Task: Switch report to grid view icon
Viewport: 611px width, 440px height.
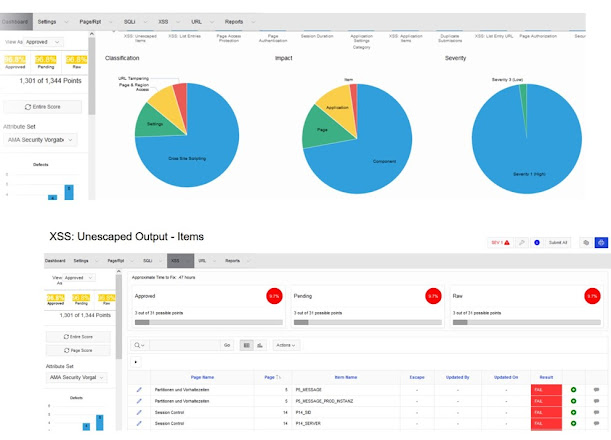Action: pos(246,345)
